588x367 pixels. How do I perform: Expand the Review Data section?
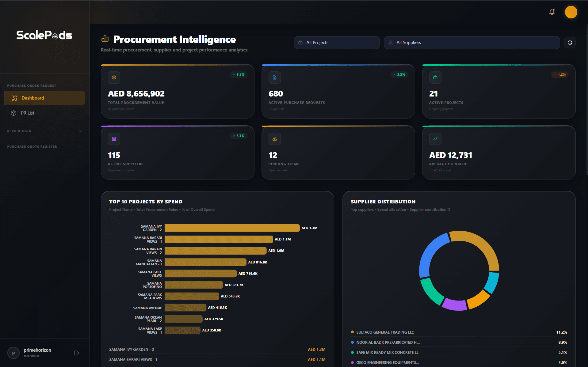(45, 131)
